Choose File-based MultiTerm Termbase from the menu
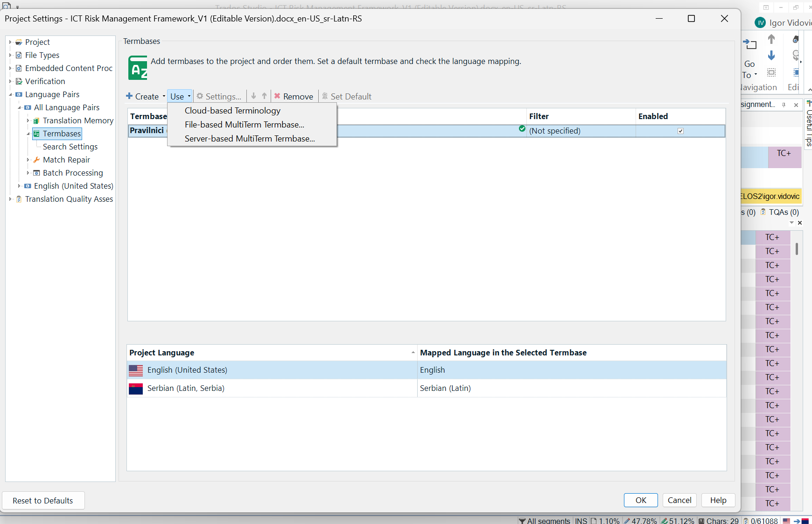This screenshot has height=524, width=812. click(244, 125)
